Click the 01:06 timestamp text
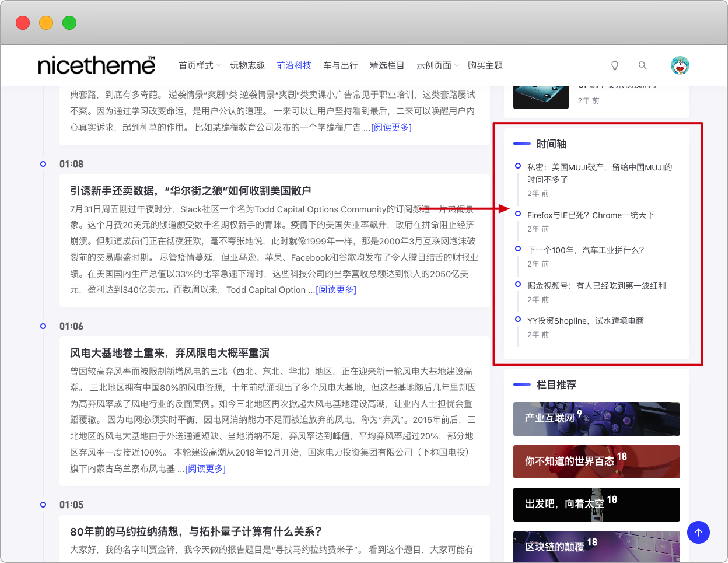Screen dimensions: 728x563 coord(71,326)
